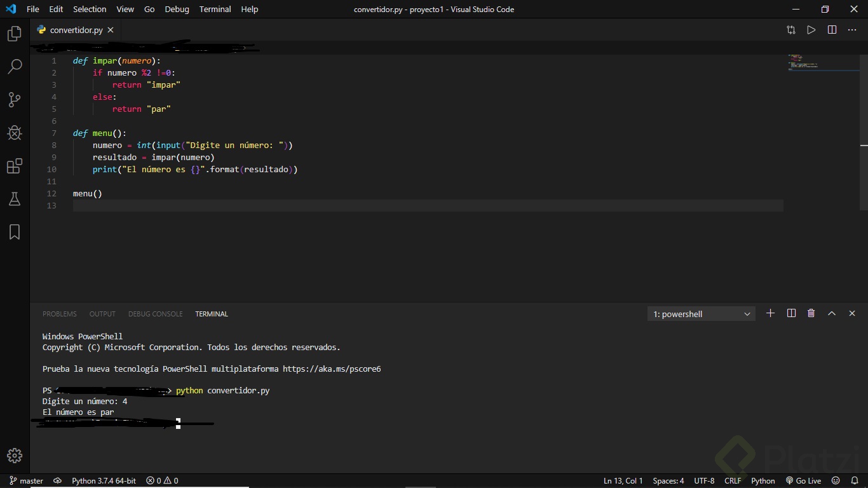Open the View menu
The width and height of the screenshot is (868, 488).
click(x=125, y=10)
